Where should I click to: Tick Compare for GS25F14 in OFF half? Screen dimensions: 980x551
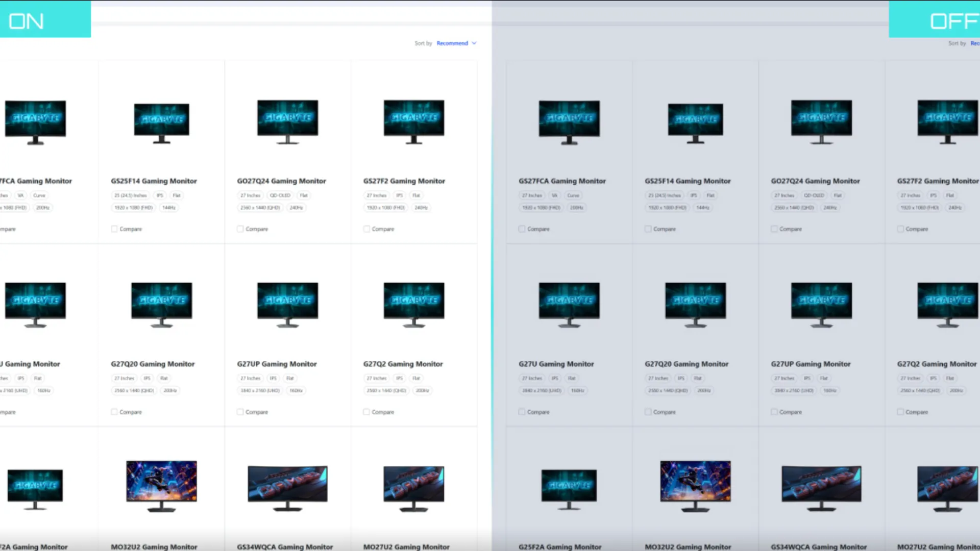[x=648, y=229]
